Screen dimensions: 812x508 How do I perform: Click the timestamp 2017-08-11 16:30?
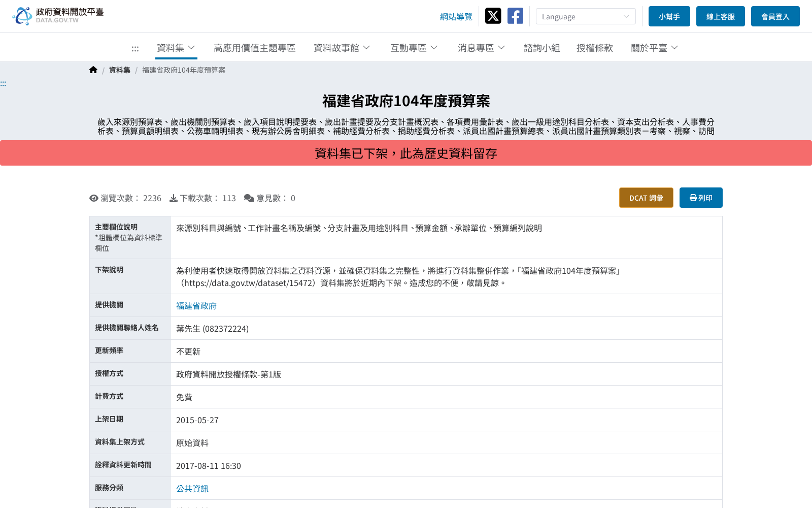209,466
